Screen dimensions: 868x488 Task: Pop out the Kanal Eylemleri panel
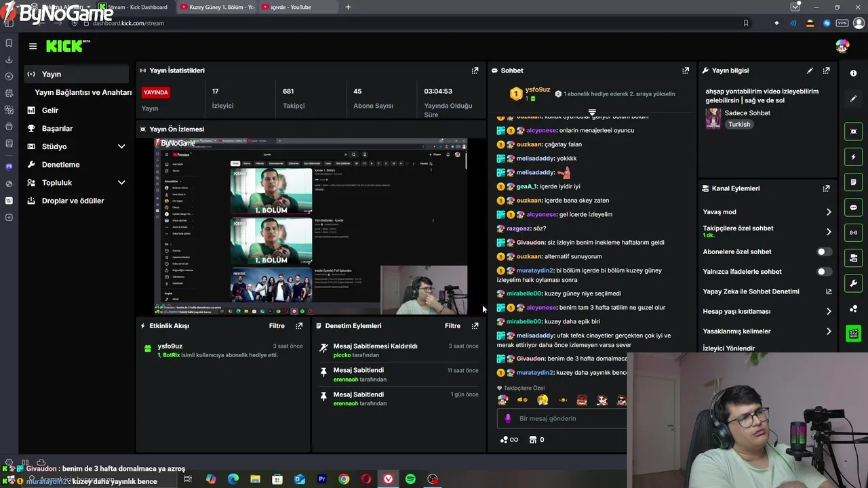826,188
